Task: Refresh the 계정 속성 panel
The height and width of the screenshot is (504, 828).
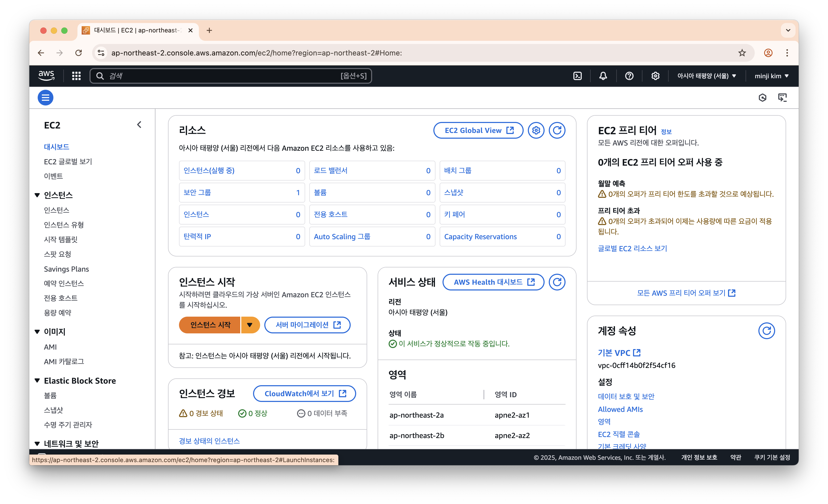Action: [767, 331]
